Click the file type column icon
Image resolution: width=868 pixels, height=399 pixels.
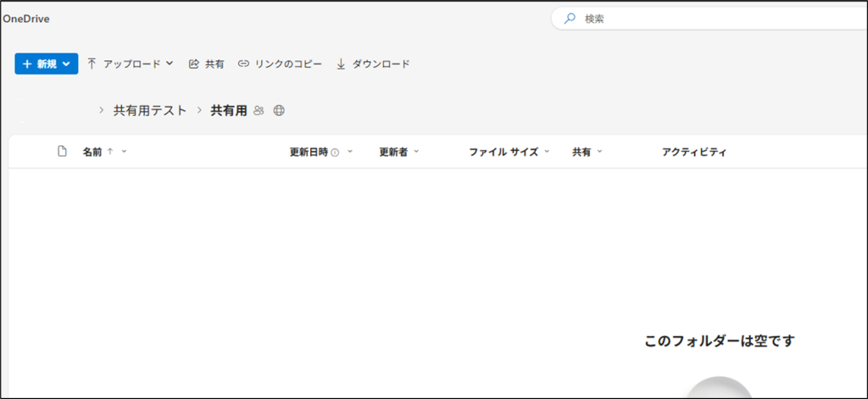click(x=62, y=152)
